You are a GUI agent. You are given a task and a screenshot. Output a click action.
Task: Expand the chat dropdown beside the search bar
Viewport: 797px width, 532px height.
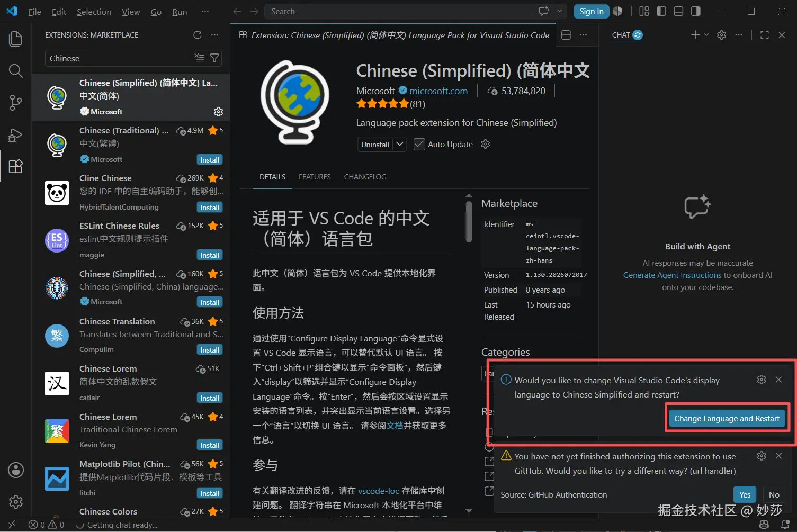pos(560,11)
